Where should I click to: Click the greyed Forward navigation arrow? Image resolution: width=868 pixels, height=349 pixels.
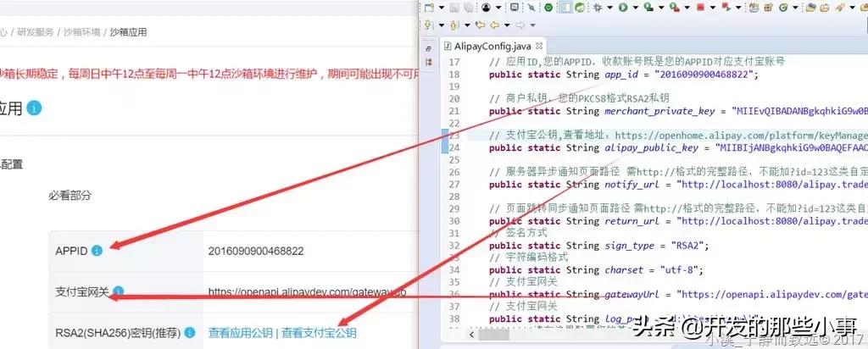click(520, 25)
